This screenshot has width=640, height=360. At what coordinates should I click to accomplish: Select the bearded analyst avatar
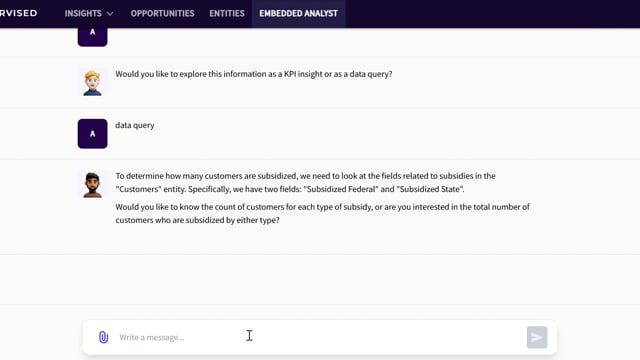pos(93,185)
